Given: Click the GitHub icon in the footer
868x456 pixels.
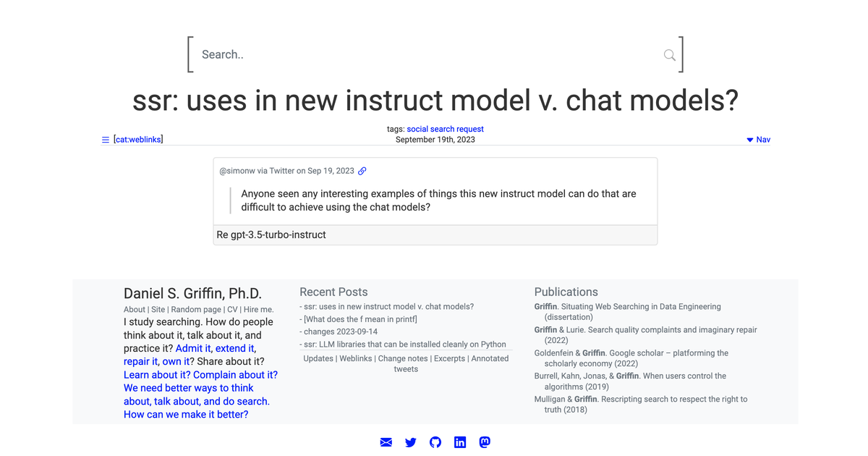Looking at the screenshot, I should 435,442.
